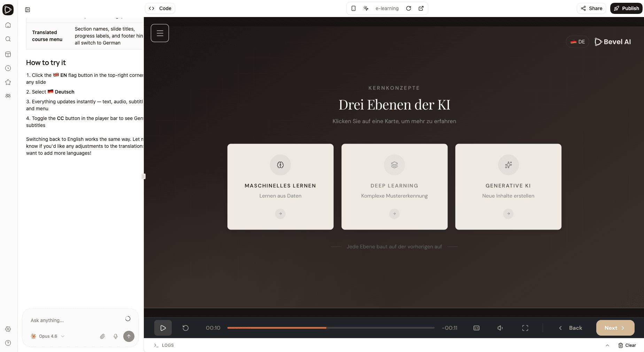Collapse the left chat panel
This screenshot has height=352, width=644.
(28, 10)
